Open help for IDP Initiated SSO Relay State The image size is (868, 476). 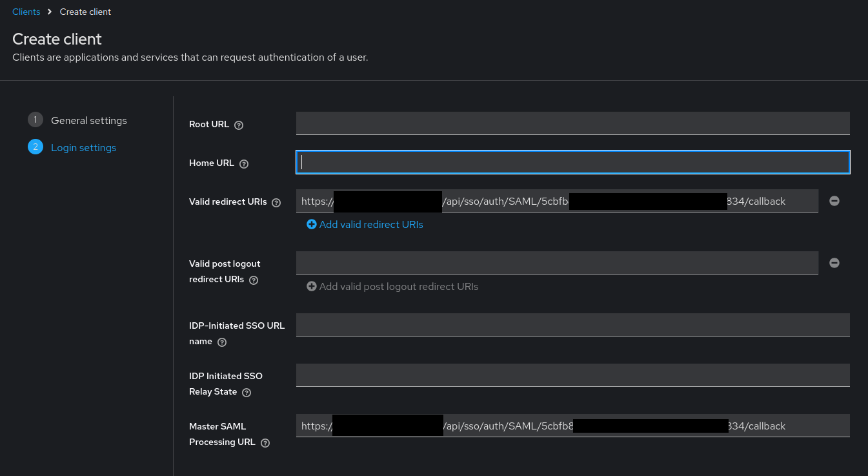click(x=247, y=393)
